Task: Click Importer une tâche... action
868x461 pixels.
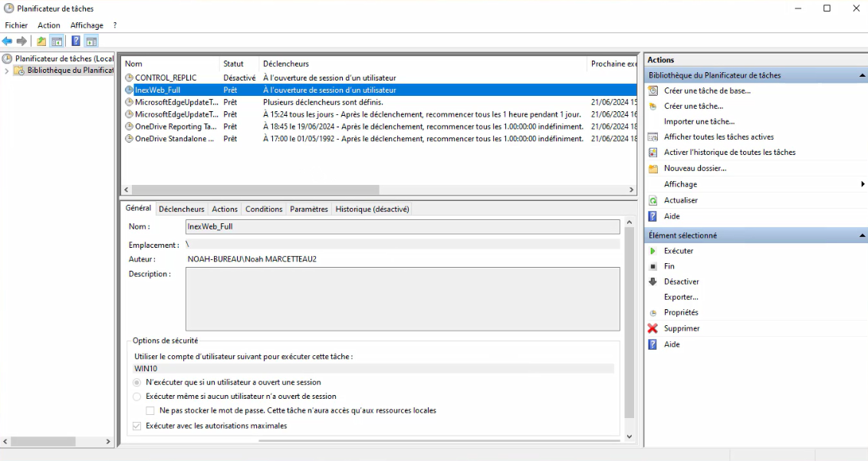Action: (699, 121)
